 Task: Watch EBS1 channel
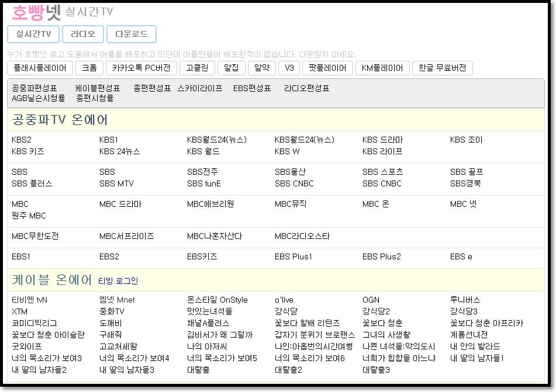coord(21,256)
